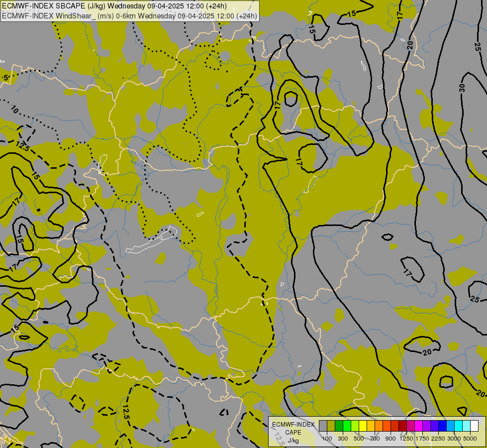Select the pure yellow legend swatch

click(x=363, y=426)
